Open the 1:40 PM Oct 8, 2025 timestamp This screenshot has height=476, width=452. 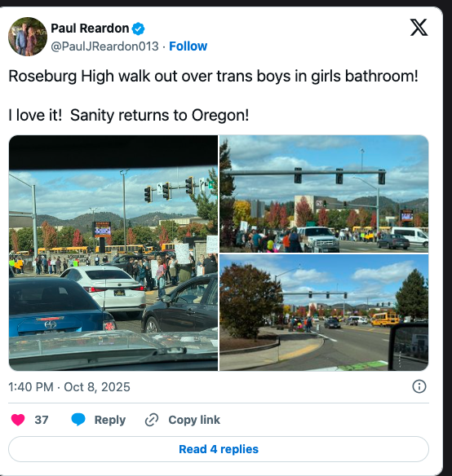coord(69,387)
